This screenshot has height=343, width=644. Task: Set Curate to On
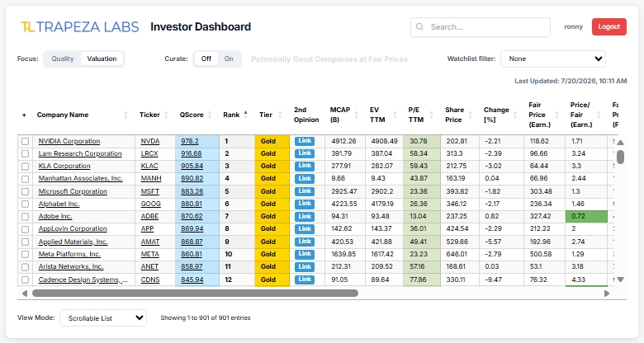pyautogui.click(x=229, y=59)
